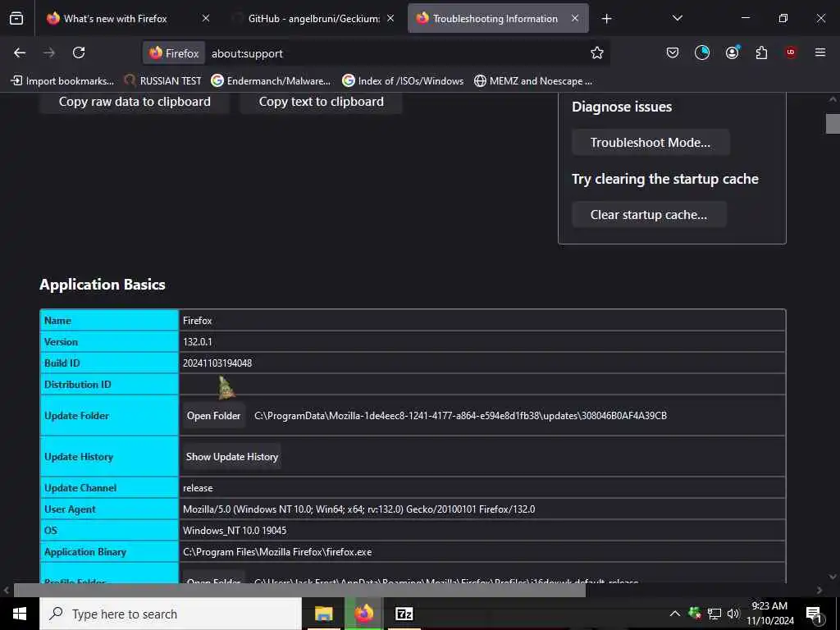Switch to GitHub angelbruni/Geckium tab

coord(313,18)
